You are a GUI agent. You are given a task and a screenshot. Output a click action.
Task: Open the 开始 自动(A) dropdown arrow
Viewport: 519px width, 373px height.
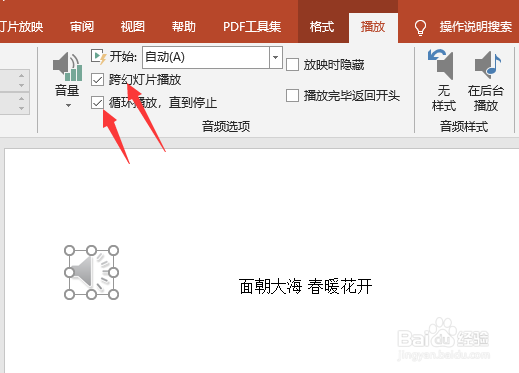(x=276, y=57)
